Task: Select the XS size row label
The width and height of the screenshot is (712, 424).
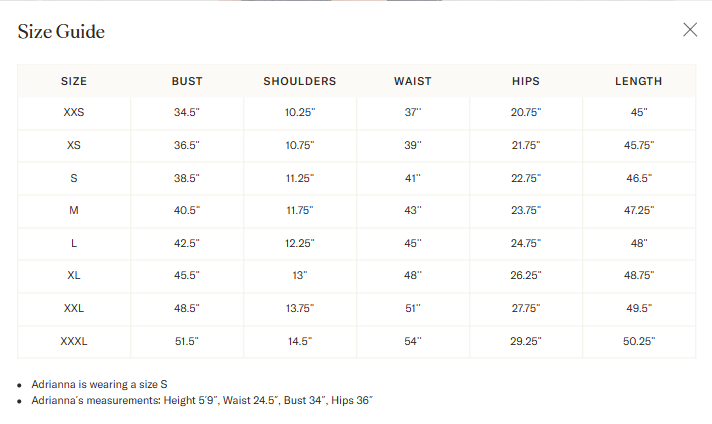Action: [74, 145]
